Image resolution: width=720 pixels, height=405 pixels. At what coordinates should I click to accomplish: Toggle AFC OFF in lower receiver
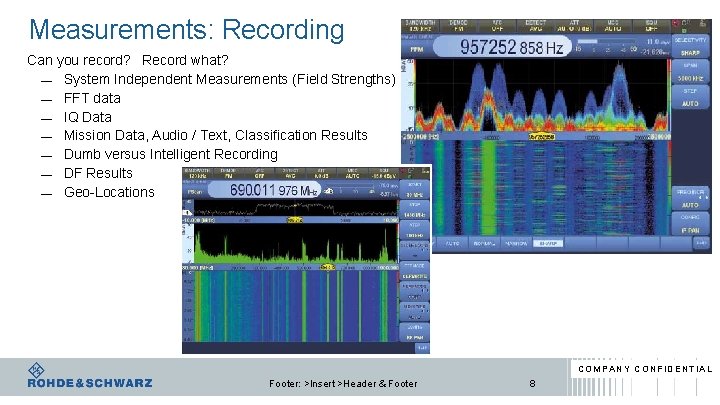pyautogui.click(x=259, y=173)
